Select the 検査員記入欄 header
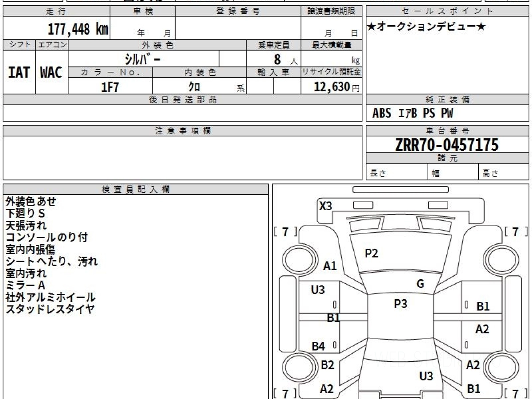The width and height of the screenshot is (532, 399). tap(136, 189)
